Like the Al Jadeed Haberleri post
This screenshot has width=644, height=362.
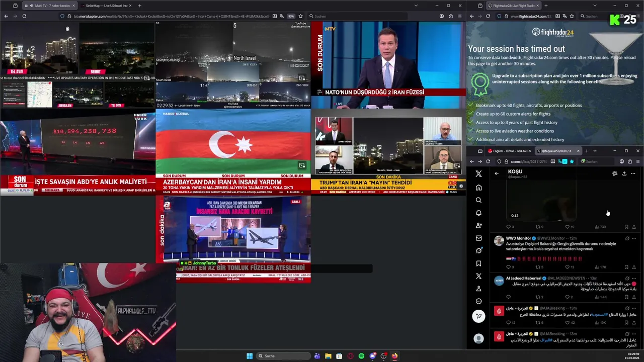tap(568, 297)
